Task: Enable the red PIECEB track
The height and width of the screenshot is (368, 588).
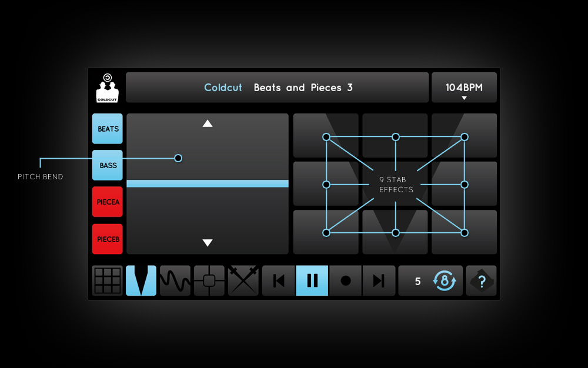Action: pyautogui.click(x=108, y=239)
